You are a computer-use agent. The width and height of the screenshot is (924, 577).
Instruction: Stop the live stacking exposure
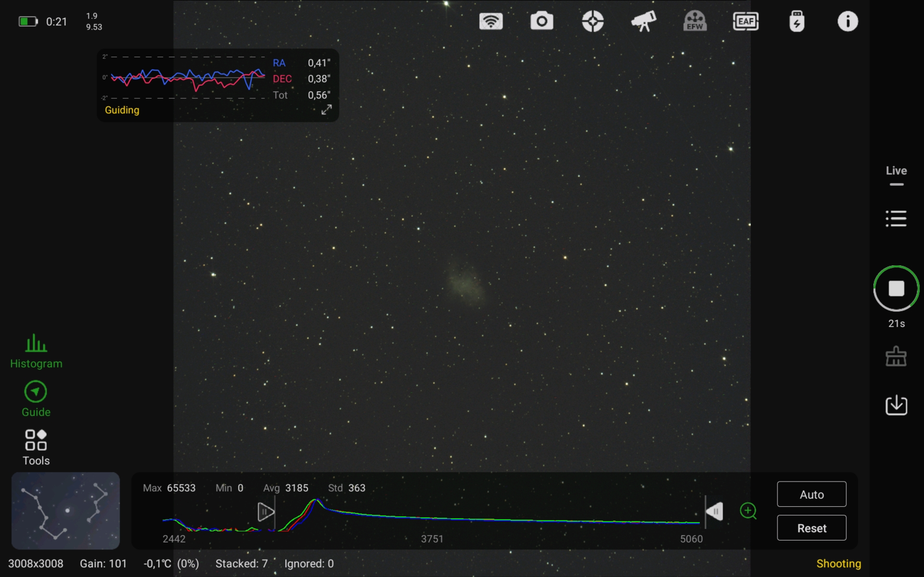tap(896, 288)
